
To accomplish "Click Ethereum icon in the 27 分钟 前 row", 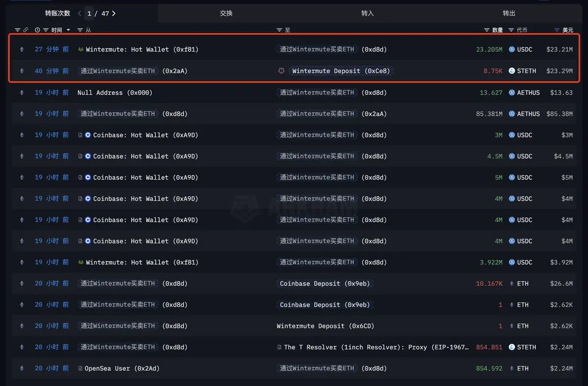I will click(x=22, y=50).
